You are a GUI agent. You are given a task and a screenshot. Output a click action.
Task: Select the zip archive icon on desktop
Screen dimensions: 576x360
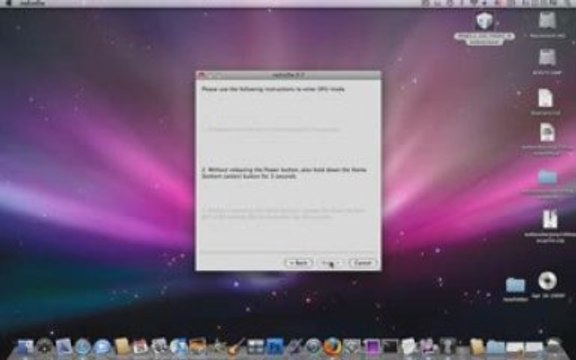point(550,220)
